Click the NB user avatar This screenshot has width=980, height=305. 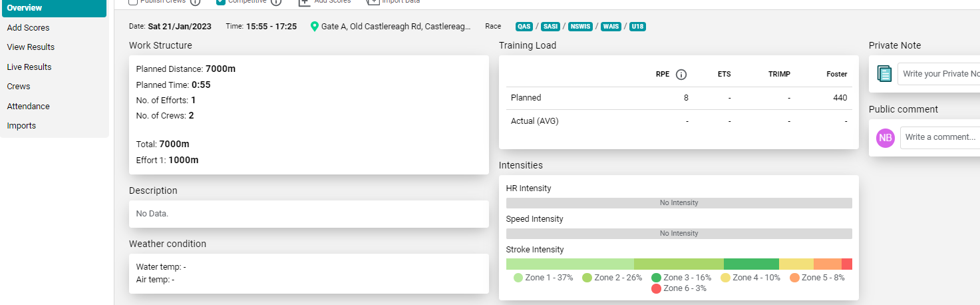[886, 138]
